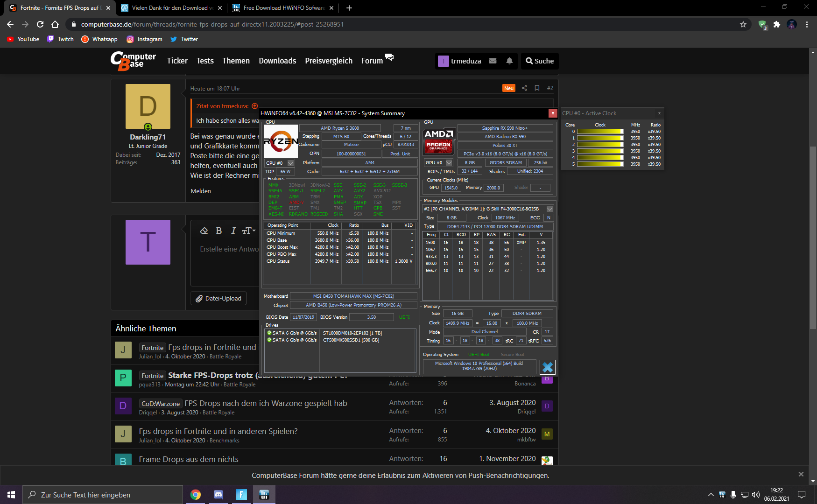Open the Twitter bookmark
This screenshot has height=504, width=817.
[184, 39]
